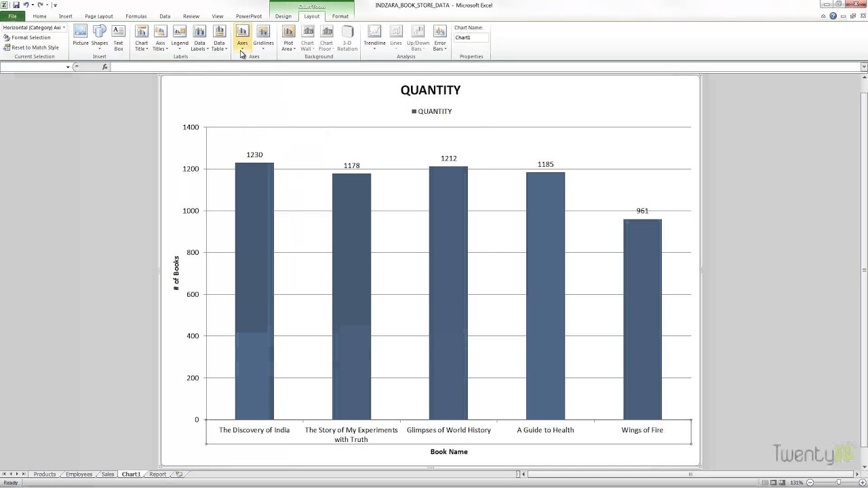Viewport: 868px width, 488px height.
Task: Insert a new worksheet tab
Action: pos(179,474)
